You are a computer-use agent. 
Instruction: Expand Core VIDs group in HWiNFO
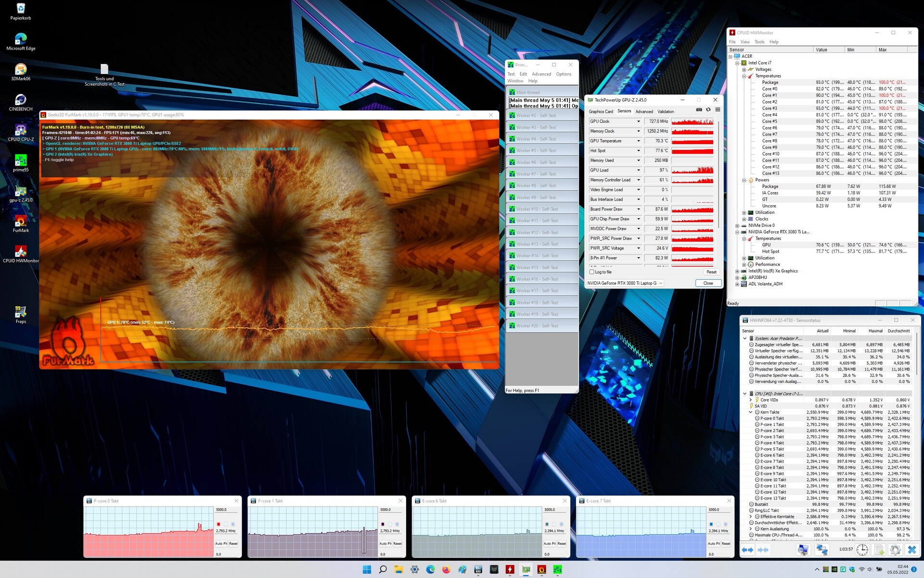(751, 400)
